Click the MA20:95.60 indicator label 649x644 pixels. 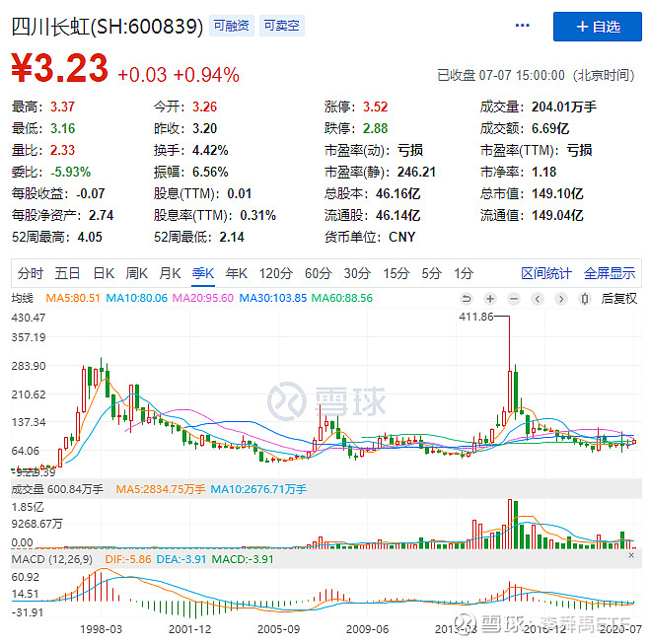coord(203,298)
